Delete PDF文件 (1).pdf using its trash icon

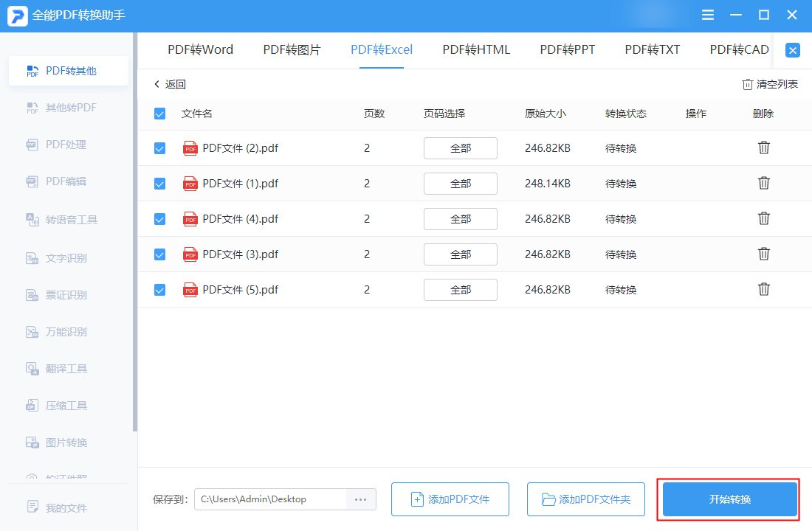(x=763, y=183)
